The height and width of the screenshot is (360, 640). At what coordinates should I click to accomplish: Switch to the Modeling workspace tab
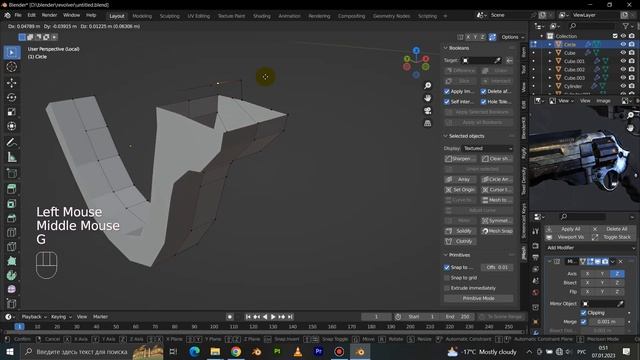click(x=142, y=16)
